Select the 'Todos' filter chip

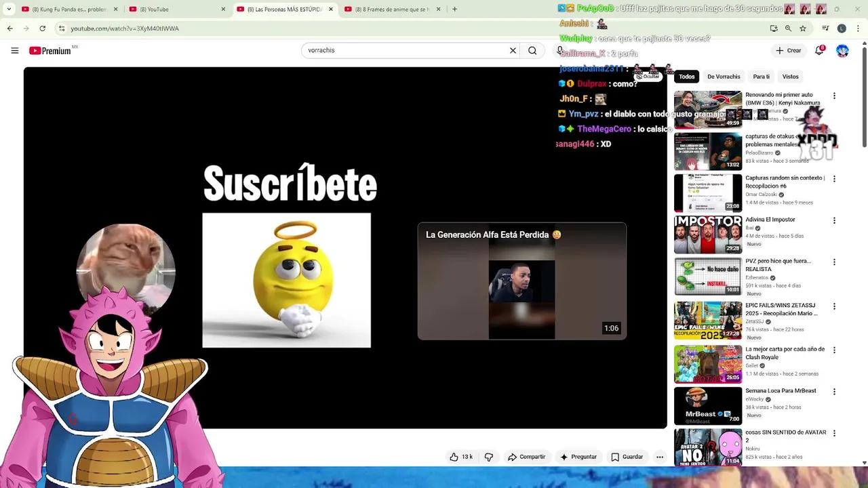(686, 77)
